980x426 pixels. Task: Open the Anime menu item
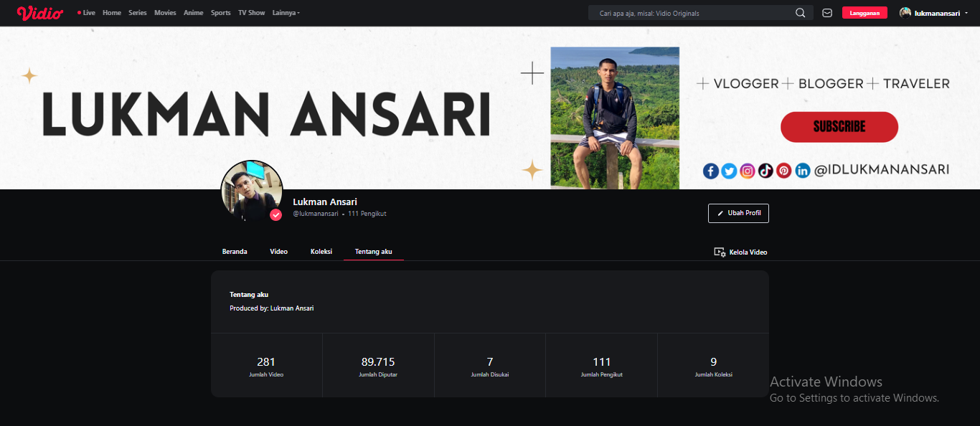pyautogui.click(x=194, y=13)
